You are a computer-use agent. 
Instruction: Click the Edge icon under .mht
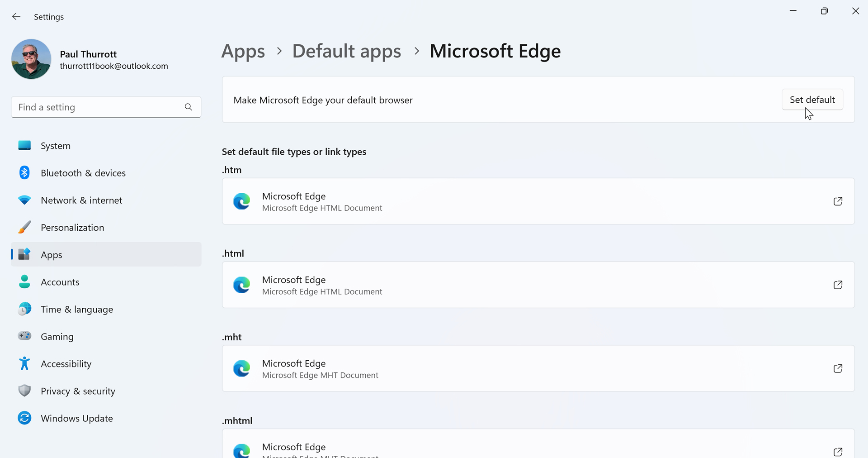(x=242, y=369)
